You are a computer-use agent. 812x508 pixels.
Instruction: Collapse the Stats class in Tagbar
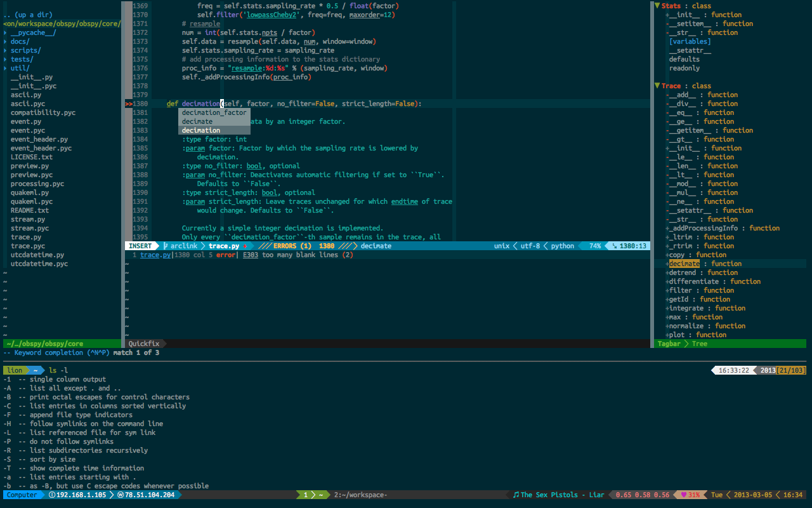(657, 6)
